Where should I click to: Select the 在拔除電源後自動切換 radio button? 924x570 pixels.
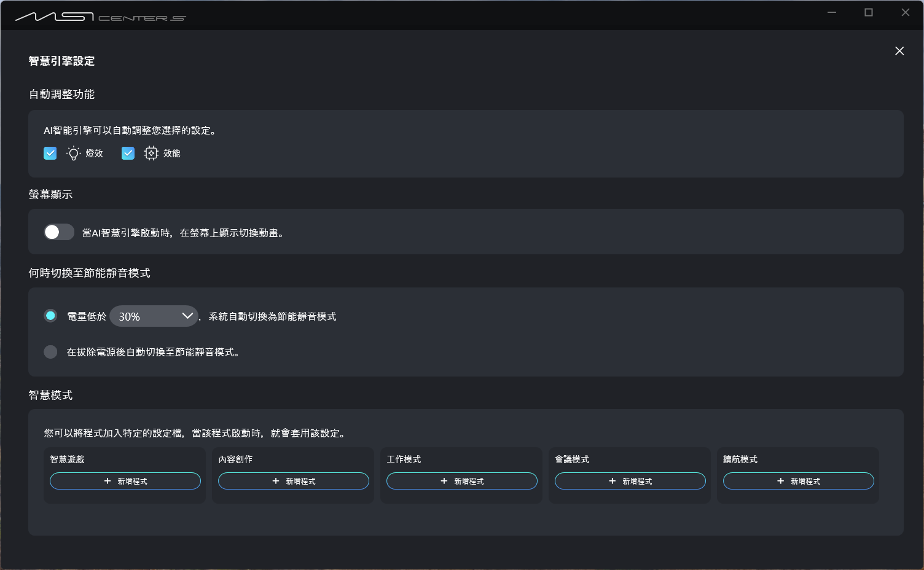click(x=50, y=351)
